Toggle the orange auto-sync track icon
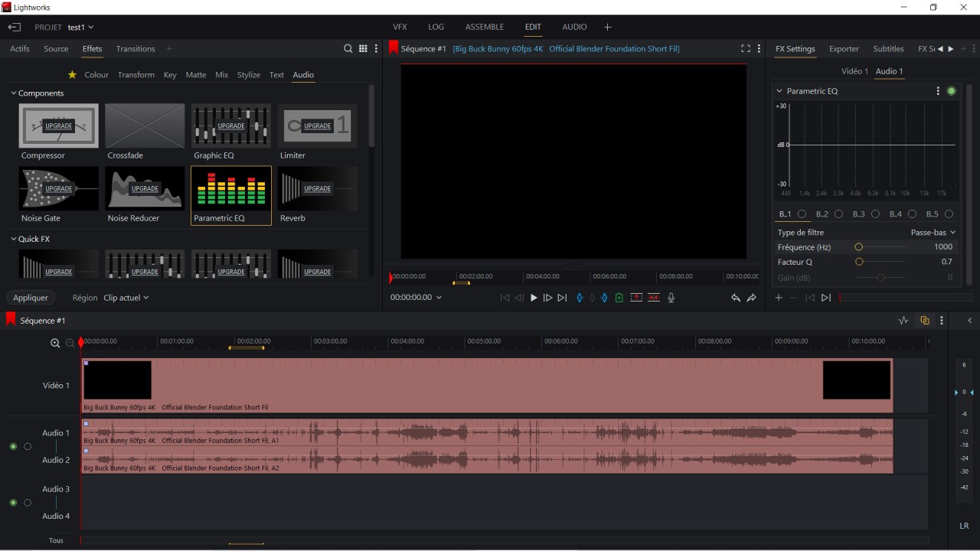The width and height of the screenshot is (980, 551). (x=925, y=321)
